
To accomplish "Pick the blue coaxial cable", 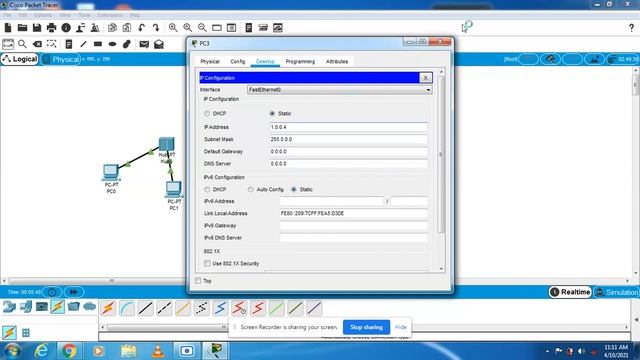I will 220,308.
